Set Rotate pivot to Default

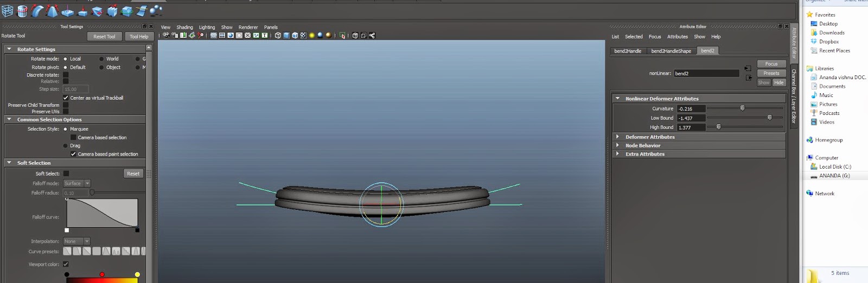coord(66,67)
